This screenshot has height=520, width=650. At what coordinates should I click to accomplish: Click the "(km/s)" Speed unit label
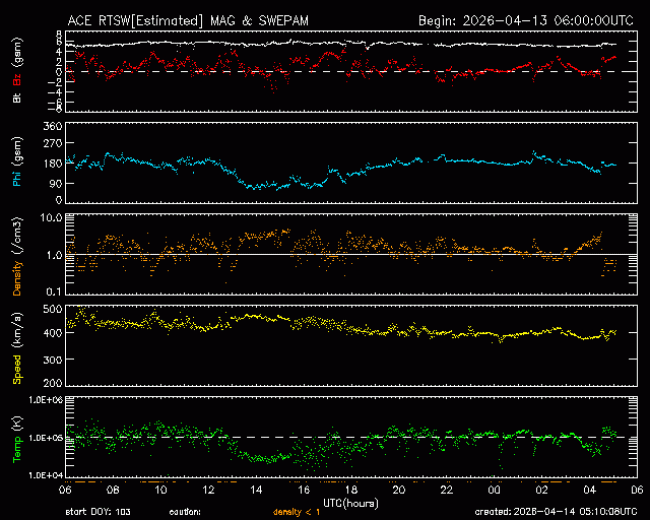tap(18, 332)
